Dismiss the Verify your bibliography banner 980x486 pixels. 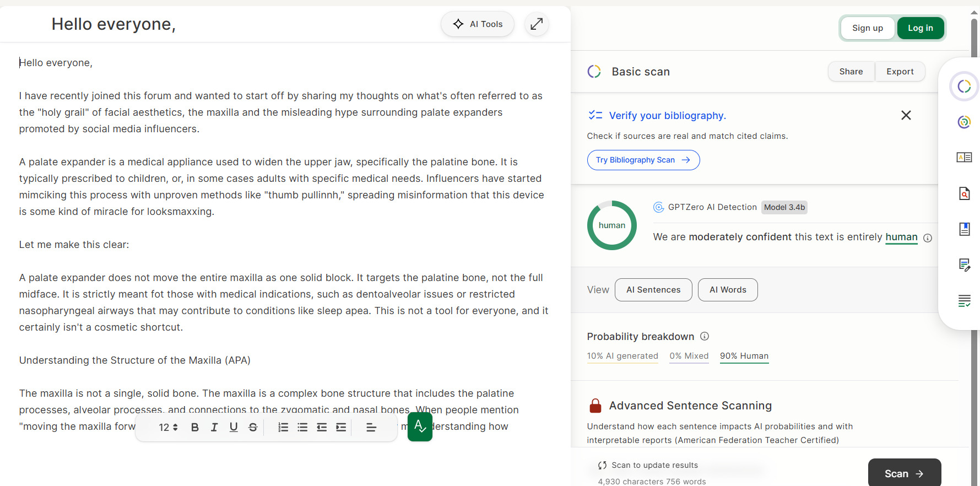click(x=906, y=115)
